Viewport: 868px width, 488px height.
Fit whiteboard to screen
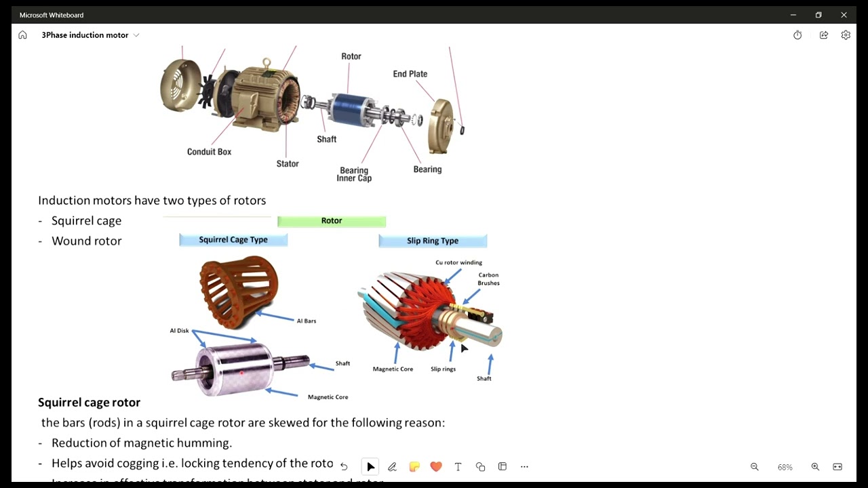pos(837,467)
